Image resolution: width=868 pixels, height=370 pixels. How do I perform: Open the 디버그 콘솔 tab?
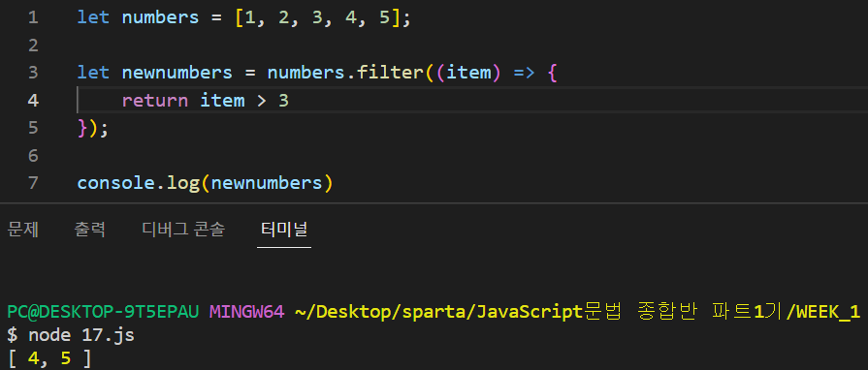(184, 229)
